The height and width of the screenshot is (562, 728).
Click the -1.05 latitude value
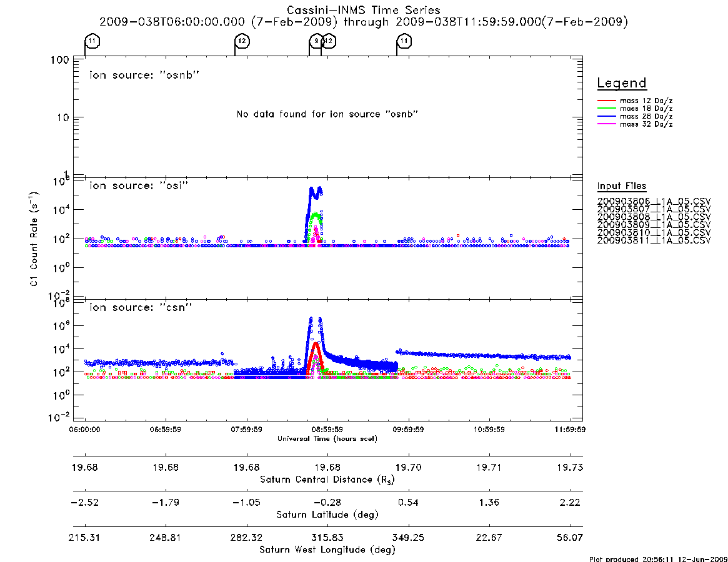click(x=247, y=503)
